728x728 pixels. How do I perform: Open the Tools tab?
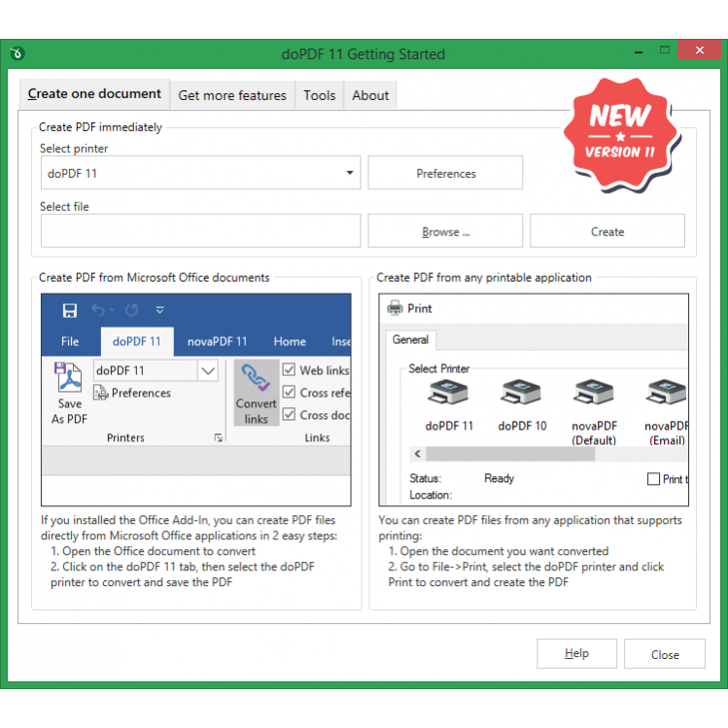pos(320,95)
